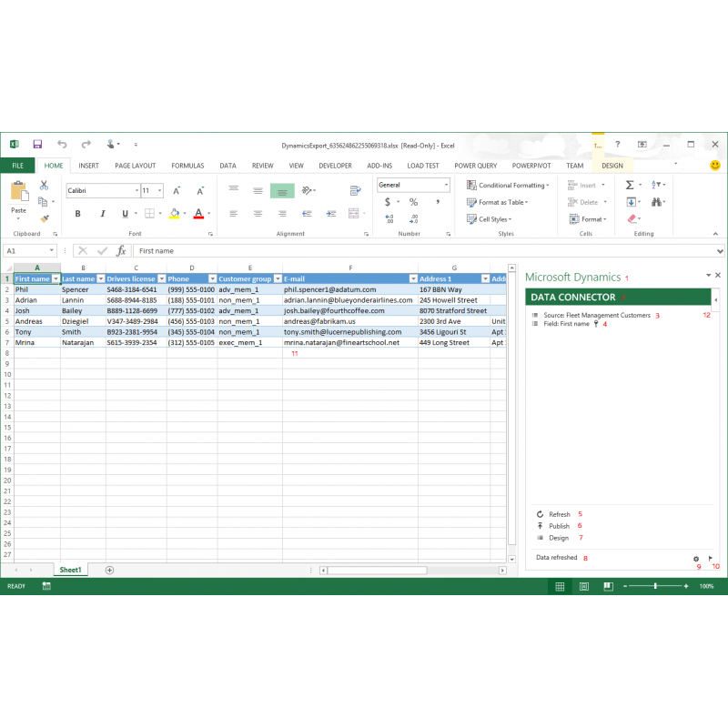The height and width of the screenshot is (728, 728).
Task: Open E-mail column filter dropdown
Action: (413, 279)
